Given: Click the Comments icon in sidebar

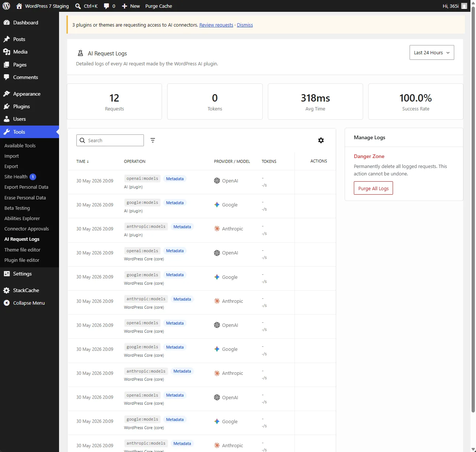Looking at the screenshot, I should pyautogui.click(x=7, y=77).
